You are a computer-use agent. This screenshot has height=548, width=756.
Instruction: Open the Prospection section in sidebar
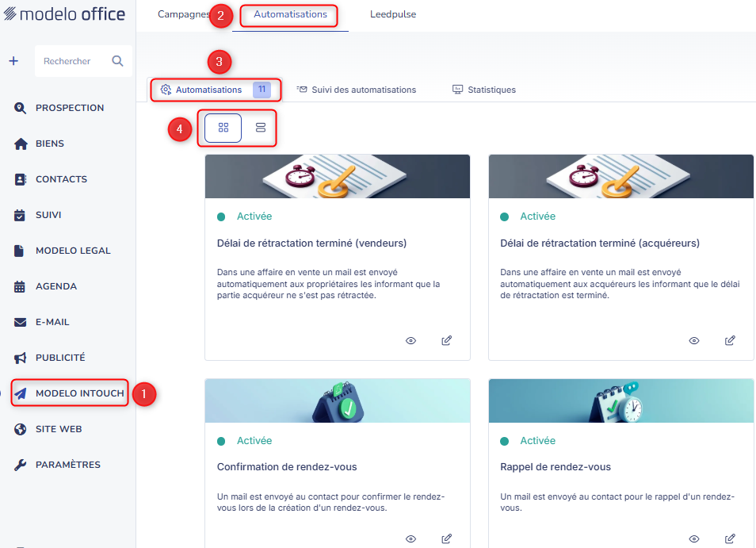tap(69, 108)
